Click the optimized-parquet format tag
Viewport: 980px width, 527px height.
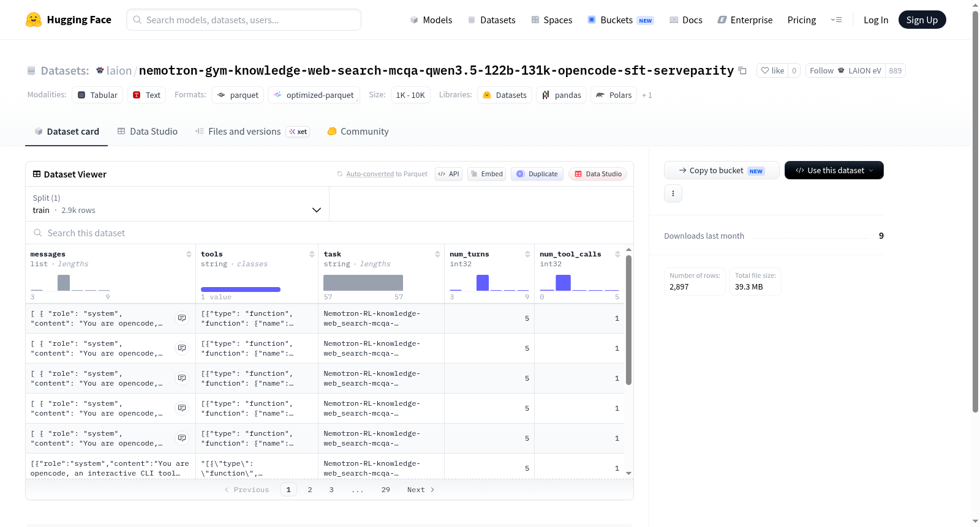point(314,95)
